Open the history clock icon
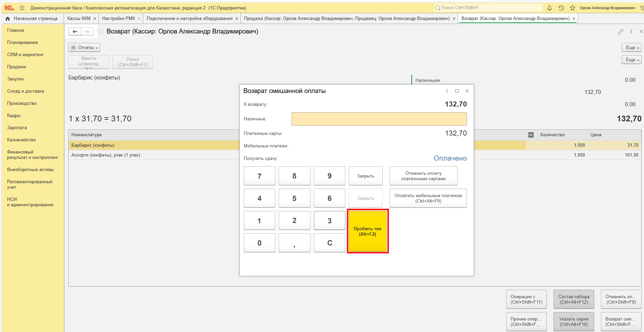Screen dimensions: 644x332 561,8
